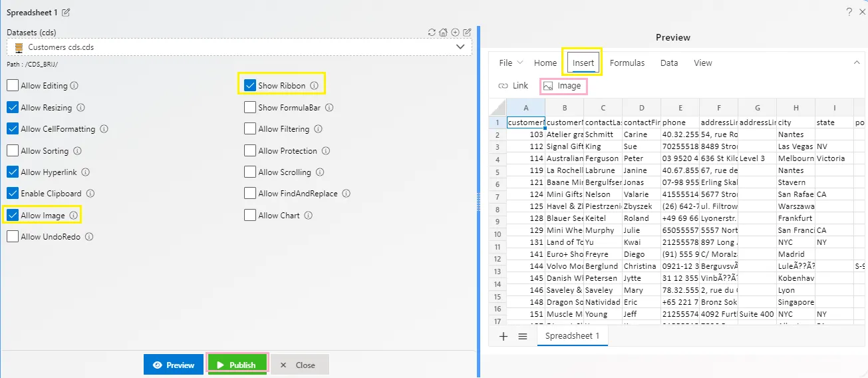Edit the Spreadsheet 1 title pencil icon
868x378 pixels.
click(x=66, y=13)
